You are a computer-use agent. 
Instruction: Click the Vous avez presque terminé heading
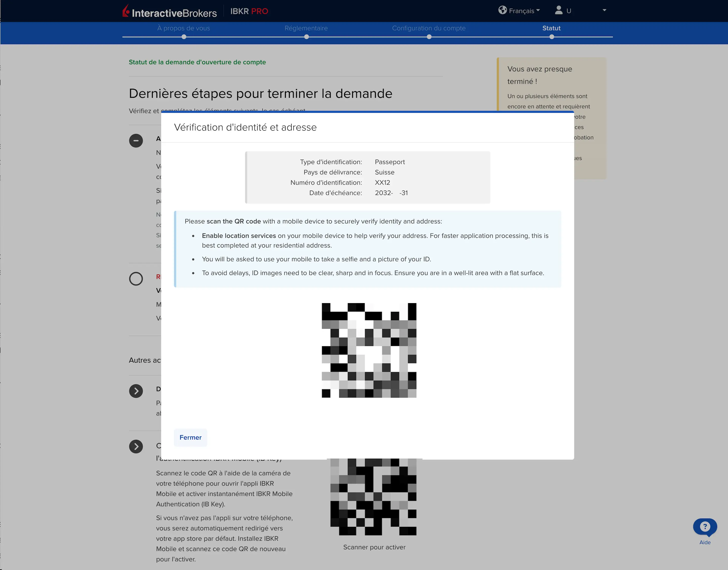coord(539,75)
